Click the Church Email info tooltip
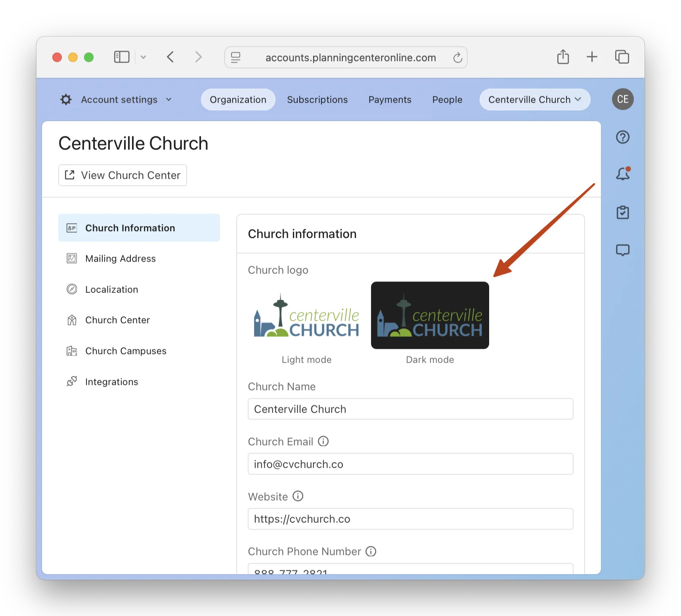This screenshot has height=616, width=681. [x=323, y=441]
